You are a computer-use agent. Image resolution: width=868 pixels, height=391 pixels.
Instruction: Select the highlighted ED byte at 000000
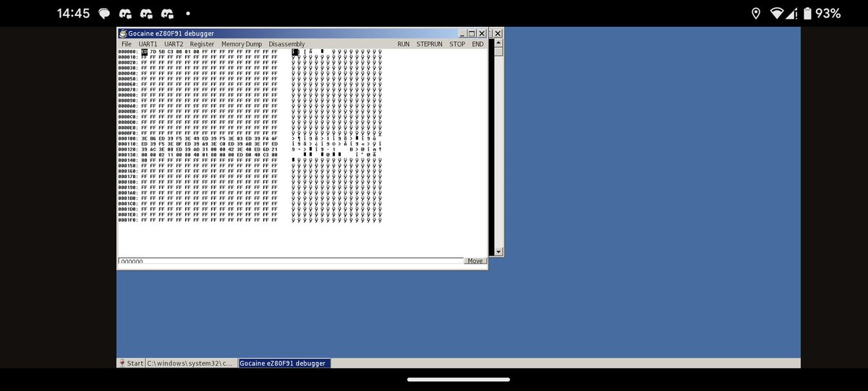coord(145,51)
